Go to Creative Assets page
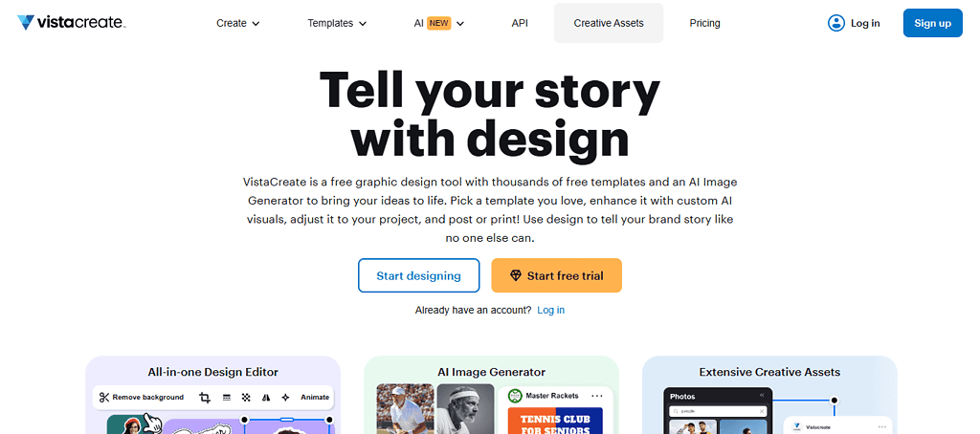The height and width of the screenshot is (434, 980). pos(609,23)
